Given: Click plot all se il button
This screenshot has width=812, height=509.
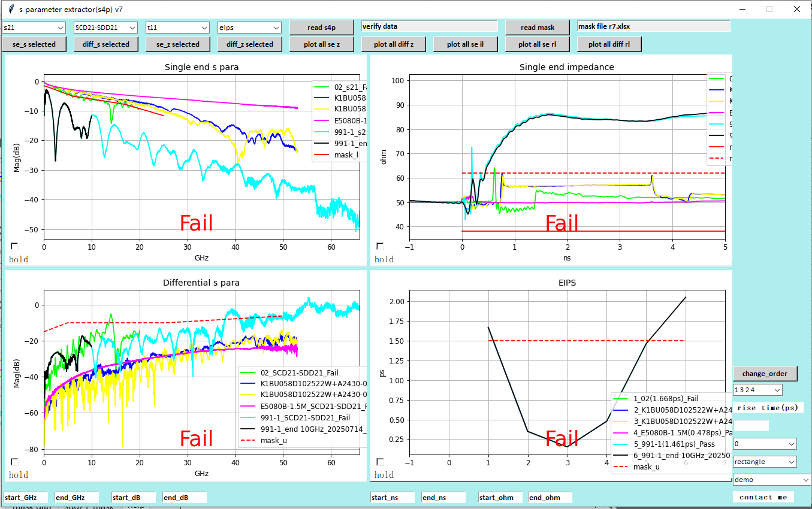Looking at the screenshot, I should 466,44.
